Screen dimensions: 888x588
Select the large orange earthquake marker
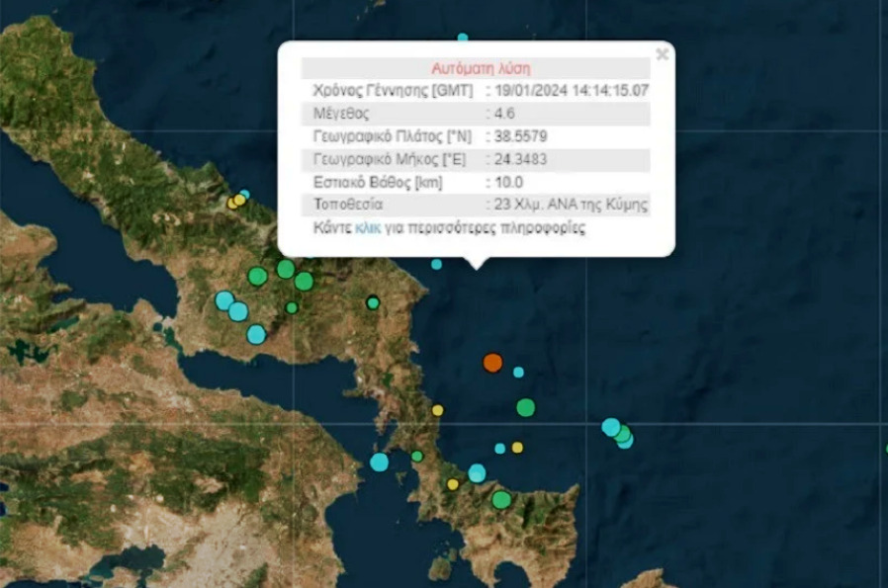(492, 363)
